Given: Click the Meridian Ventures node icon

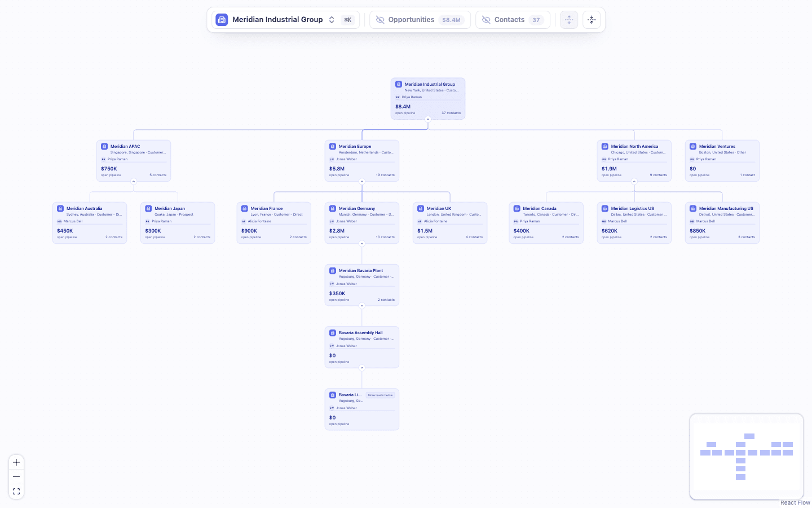Looking at the screenshot, I should coord(693,146).
